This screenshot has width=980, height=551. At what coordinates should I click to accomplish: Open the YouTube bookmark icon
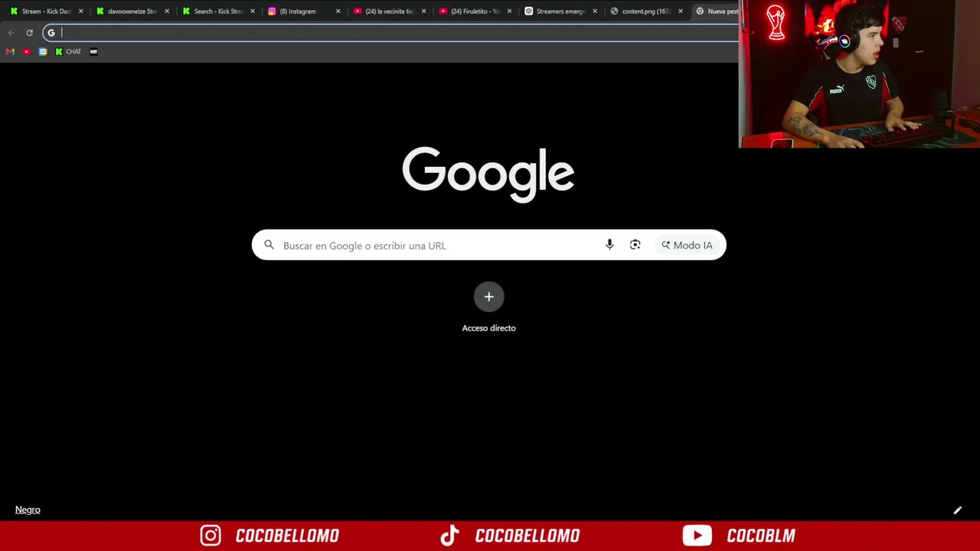click(27, 52)
